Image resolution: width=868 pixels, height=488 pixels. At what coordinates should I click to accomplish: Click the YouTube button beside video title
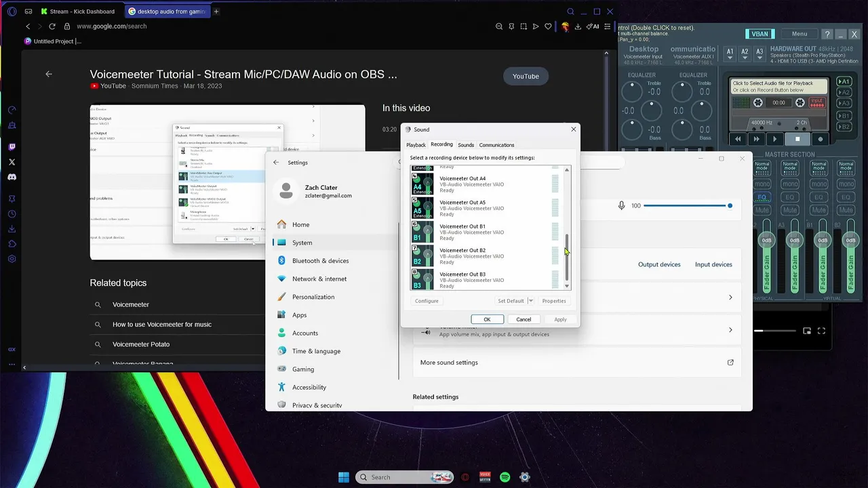click(x=526, y=77)
